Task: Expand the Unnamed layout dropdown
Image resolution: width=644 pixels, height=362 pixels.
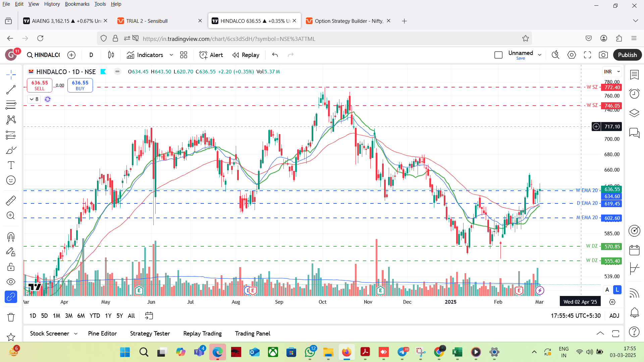Action: pos(540,55)
